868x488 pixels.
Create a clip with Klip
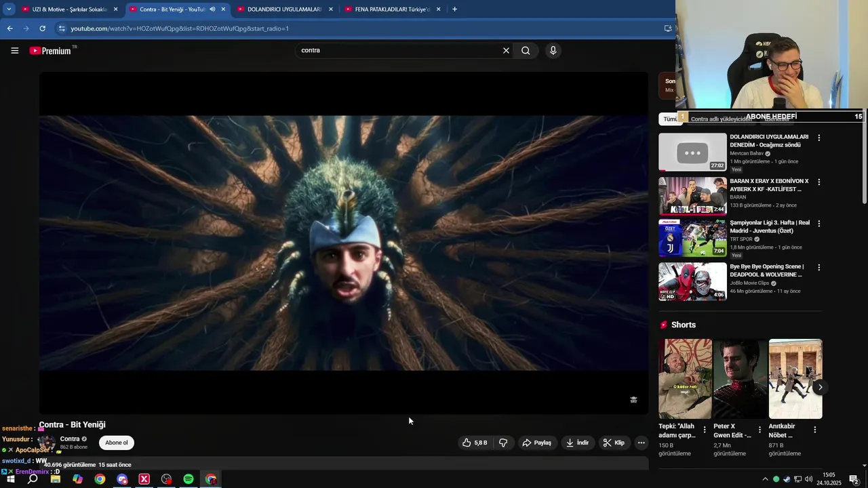tap(614, 443)
